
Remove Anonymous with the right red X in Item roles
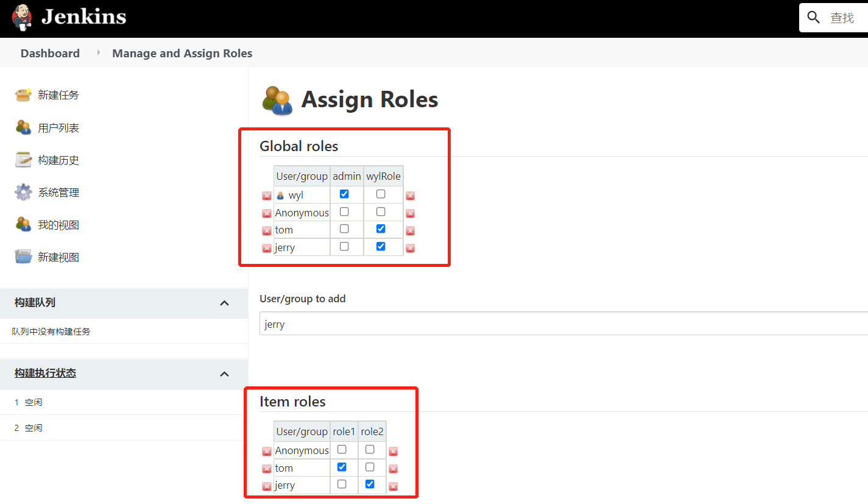tap(393, 452)
